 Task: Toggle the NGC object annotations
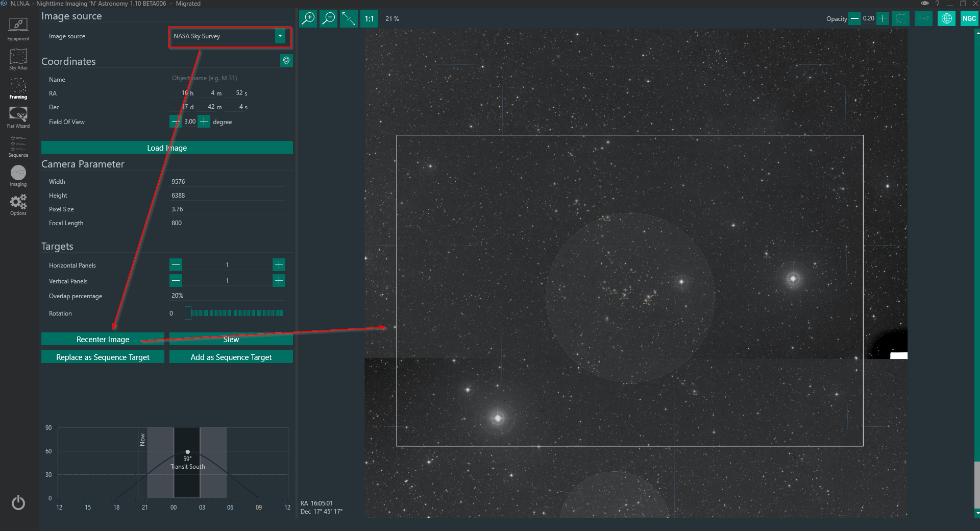click(969, 19)
